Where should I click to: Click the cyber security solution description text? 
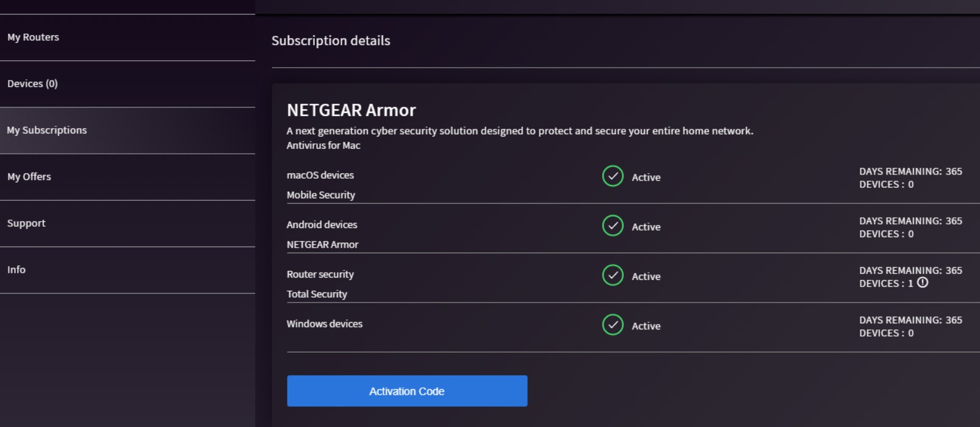520,131
